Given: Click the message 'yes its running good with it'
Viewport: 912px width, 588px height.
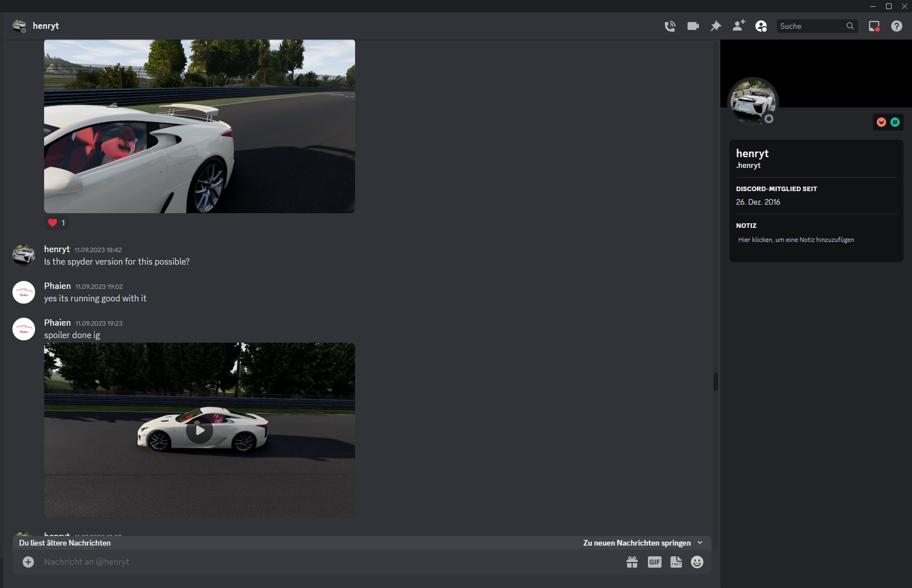Looking at the screenshot, I should [x=95, y=299].
